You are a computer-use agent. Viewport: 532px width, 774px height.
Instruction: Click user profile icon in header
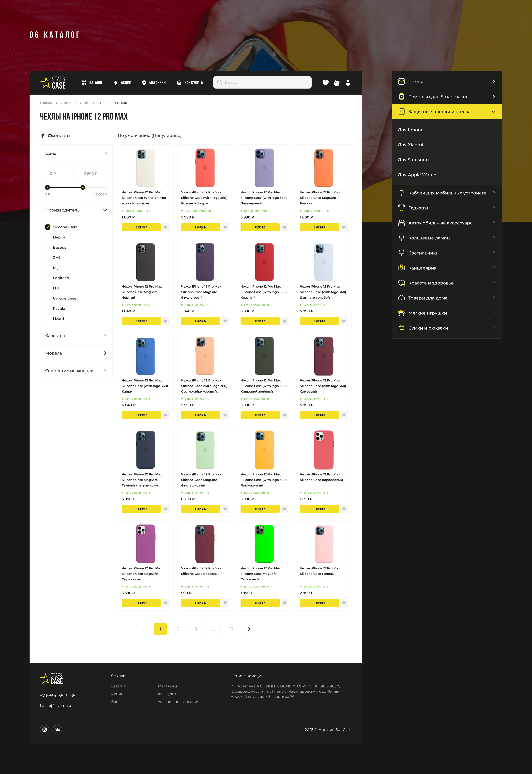coord(348,83)
